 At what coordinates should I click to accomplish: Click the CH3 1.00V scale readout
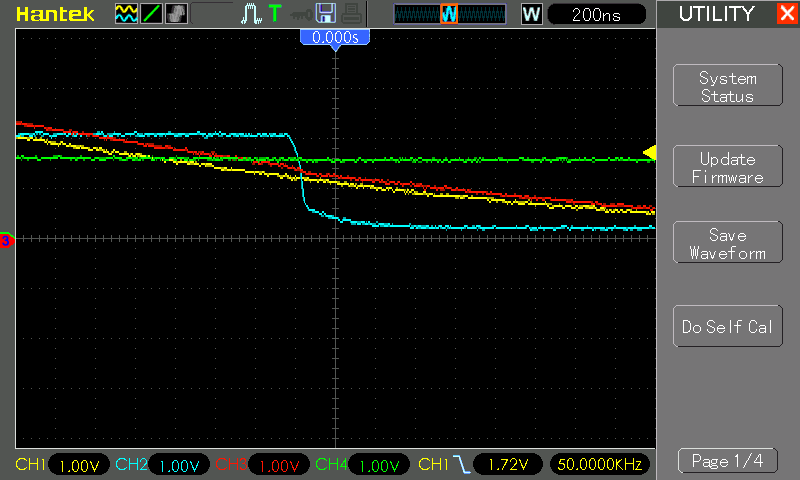coord(279,465)
